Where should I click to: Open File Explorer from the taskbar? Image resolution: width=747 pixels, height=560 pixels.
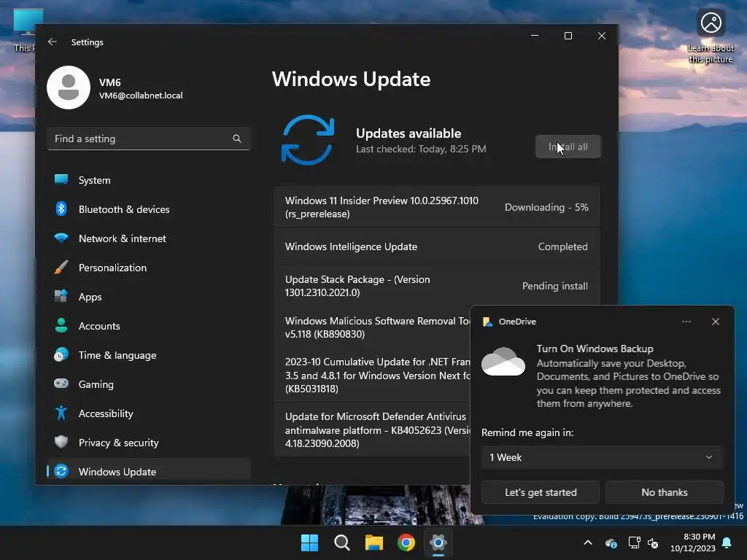pyautogui.click(x=374, y=542)
